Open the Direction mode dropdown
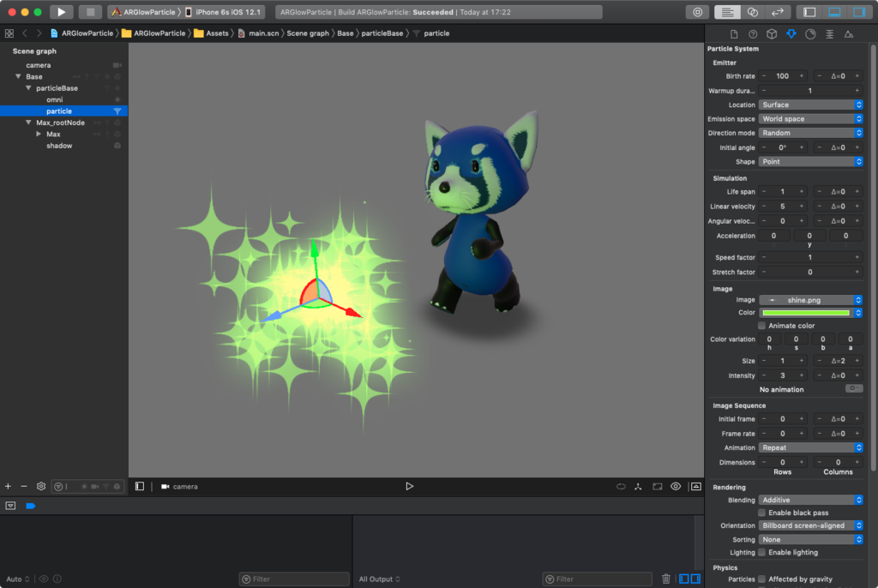878x588 pixels. click(x=810, y=133)
